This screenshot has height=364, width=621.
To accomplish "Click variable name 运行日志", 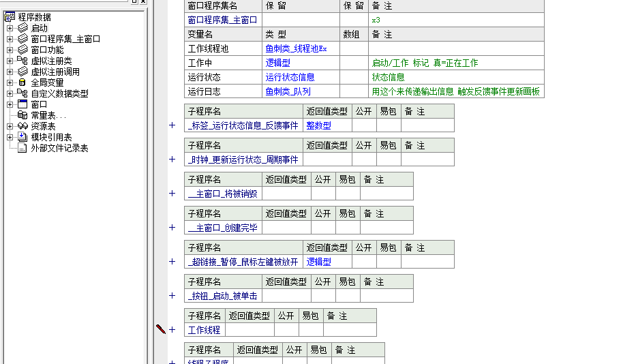I will (204, 91).
